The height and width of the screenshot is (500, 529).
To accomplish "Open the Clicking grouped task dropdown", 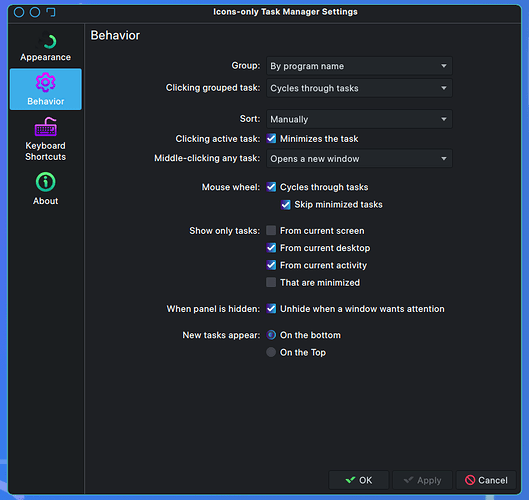I will tap(359, 88).
